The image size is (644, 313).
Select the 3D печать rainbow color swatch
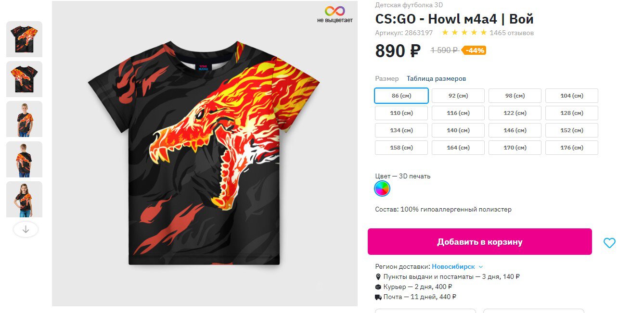pos(382,188)
